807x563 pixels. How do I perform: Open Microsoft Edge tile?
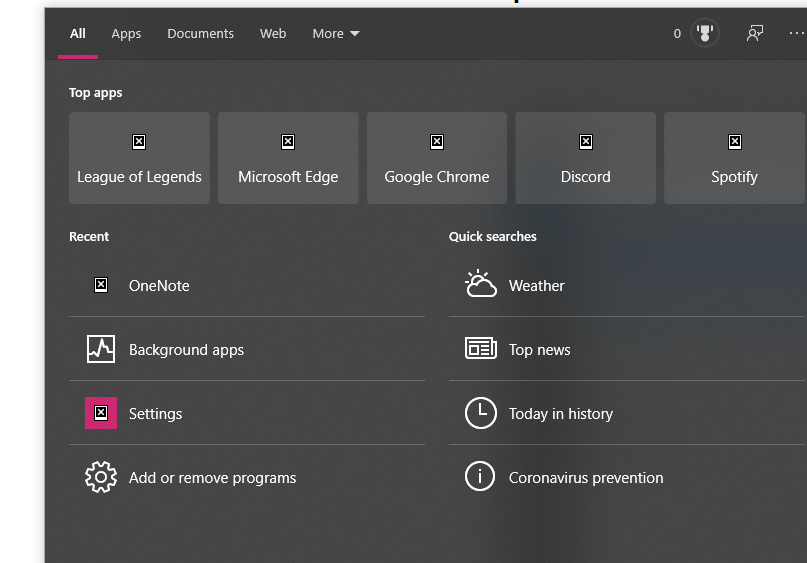[288, 158]
